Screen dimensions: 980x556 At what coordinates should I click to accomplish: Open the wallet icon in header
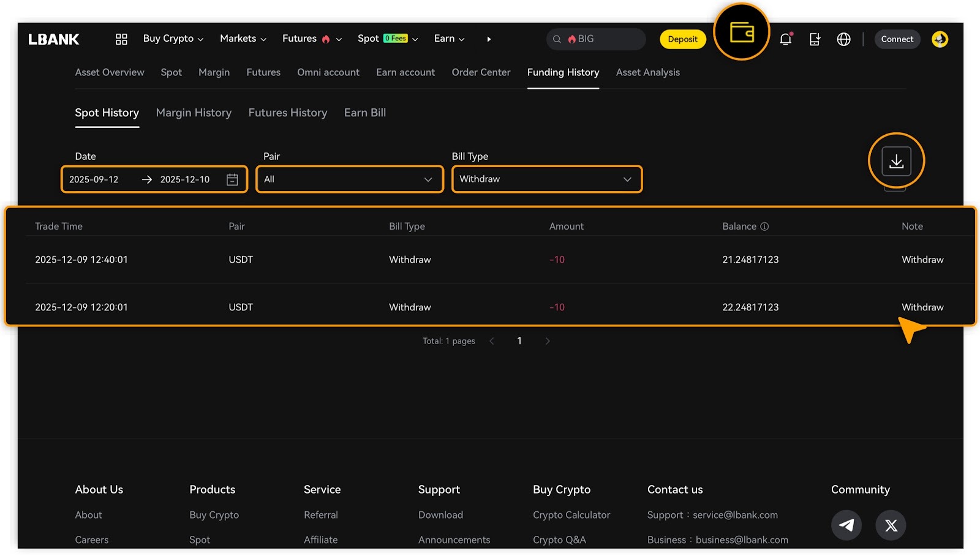742,32
